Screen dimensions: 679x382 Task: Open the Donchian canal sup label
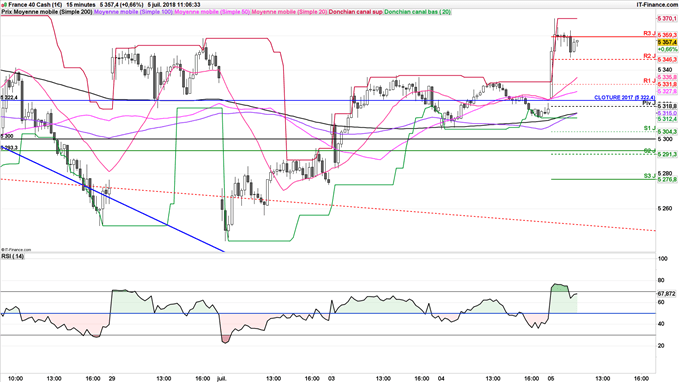coord(356,12)
